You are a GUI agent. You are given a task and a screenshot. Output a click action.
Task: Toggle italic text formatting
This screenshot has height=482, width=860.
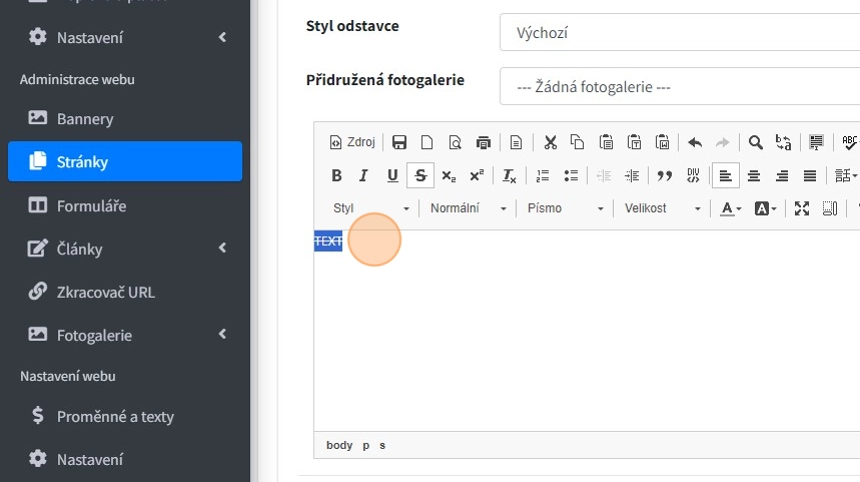point(364,176)
